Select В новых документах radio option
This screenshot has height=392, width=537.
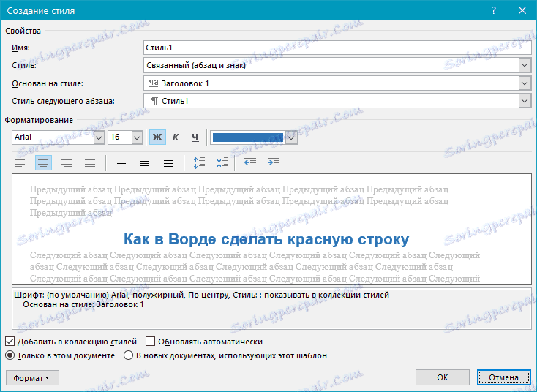128,355
